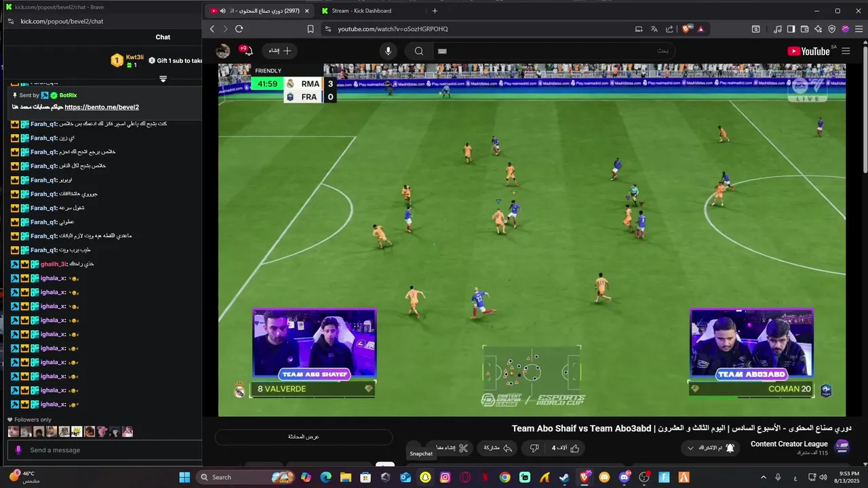Image resolution: width=868 pixels, height=488 pixels.
Task: Open YouTube create button with plus
Action: 280,51
